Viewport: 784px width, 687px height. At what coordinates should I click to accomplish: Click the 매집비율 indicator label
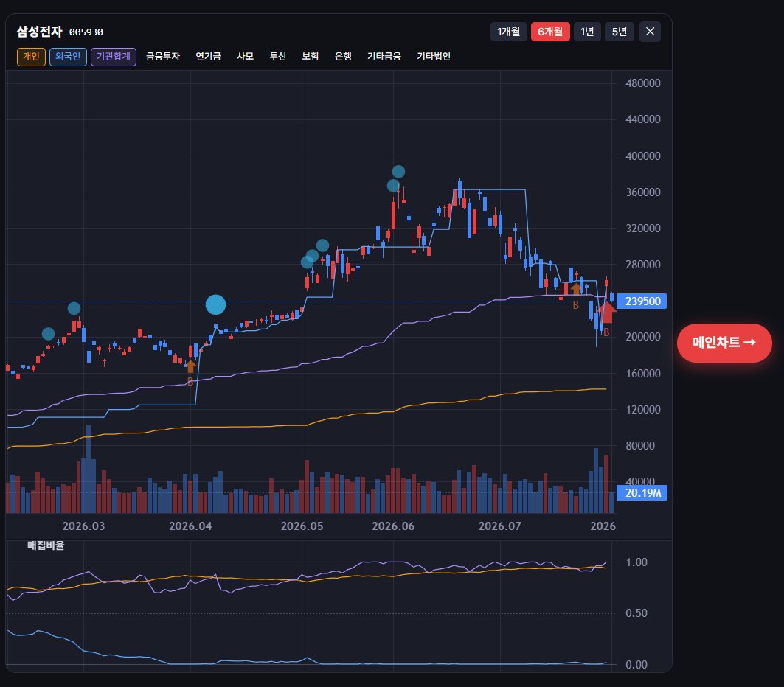(46, 545)
